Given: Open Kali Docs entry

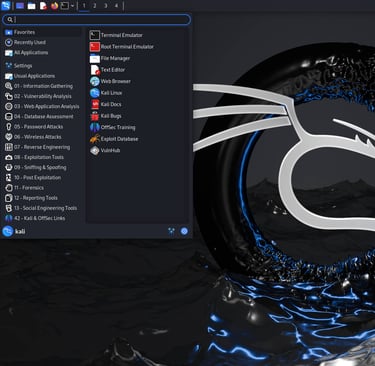Looking at the screenshot, I should (137, 104).
